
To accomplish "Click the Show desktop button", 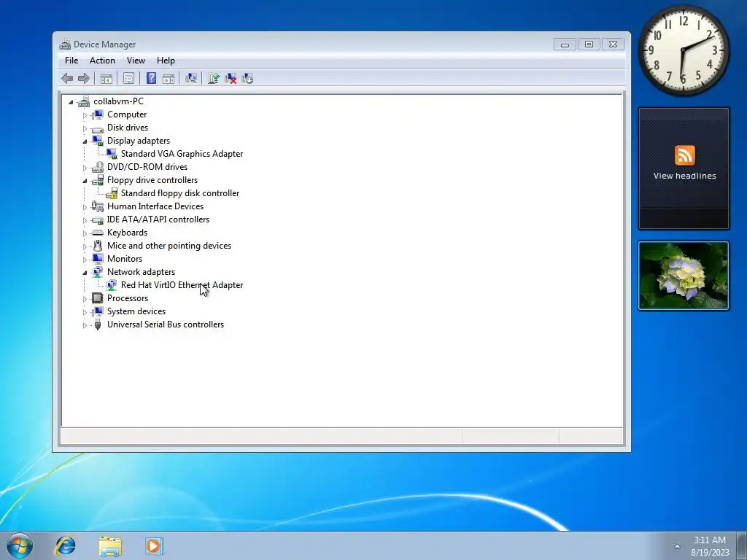I will (742, 545).
